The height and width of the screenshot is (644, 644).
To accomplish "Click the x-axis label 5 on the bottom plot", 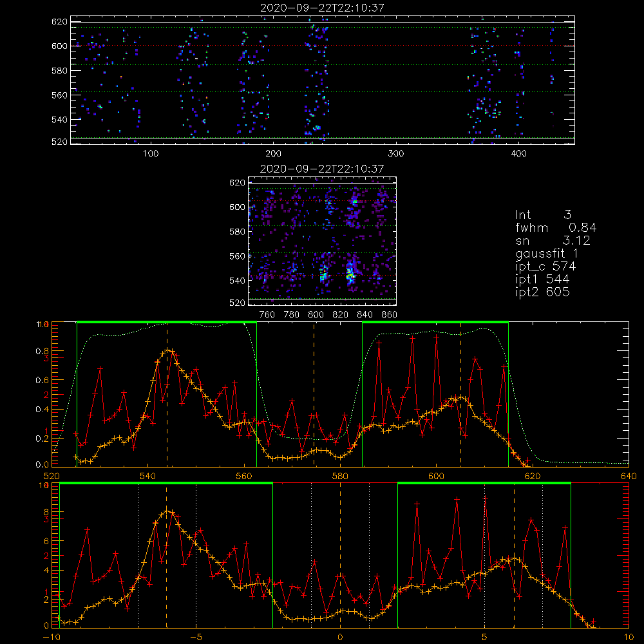I will click(x=485, y=638).
